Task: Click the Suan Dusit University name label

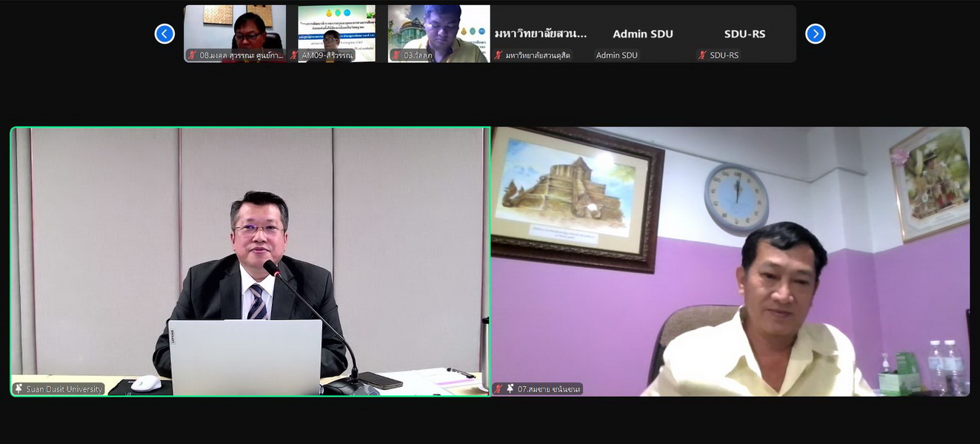Action: click(64, 389)
